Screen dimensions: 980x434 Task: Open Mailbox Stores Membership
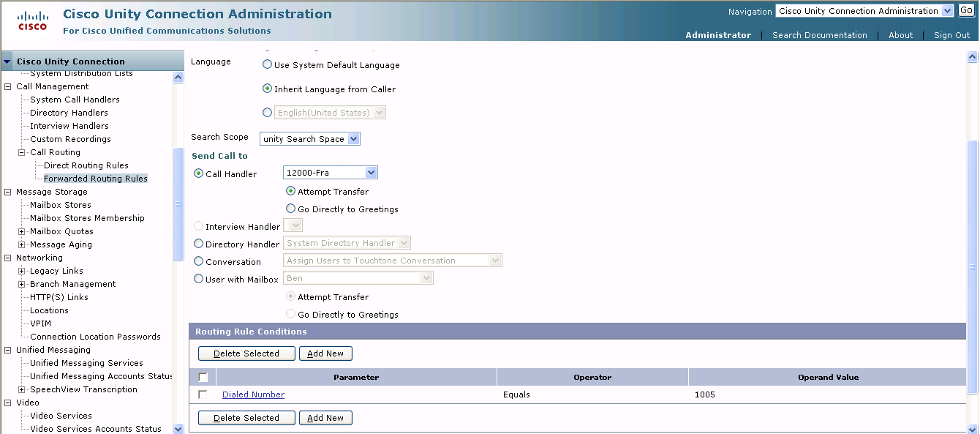coord(87,218)
